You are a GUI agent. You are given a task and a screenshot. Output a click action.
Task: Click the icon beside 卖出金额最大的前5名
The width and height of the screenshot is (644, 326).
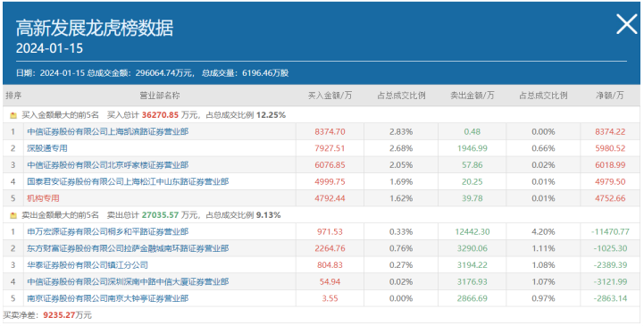click(13, 215)
